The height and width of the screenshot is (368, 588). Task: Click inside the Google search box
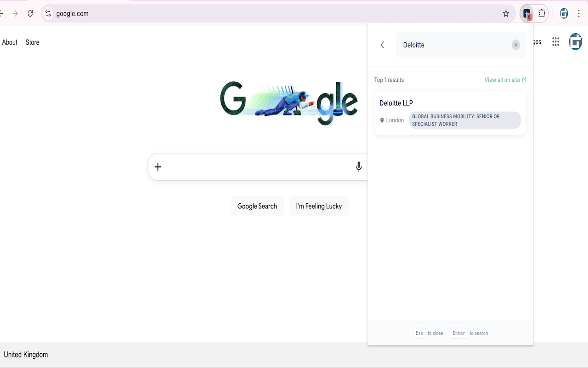(x=257, y=167)
